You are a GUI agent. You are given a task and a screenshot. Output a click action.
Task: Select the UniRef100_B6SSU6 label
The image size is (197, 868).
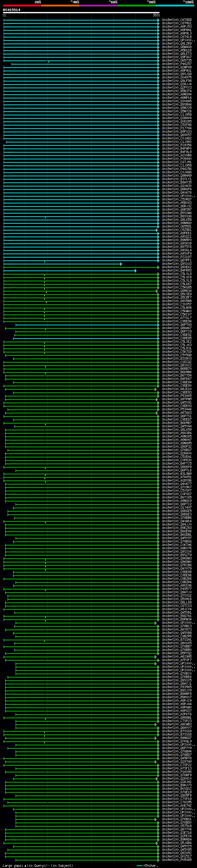pos(177,216)
